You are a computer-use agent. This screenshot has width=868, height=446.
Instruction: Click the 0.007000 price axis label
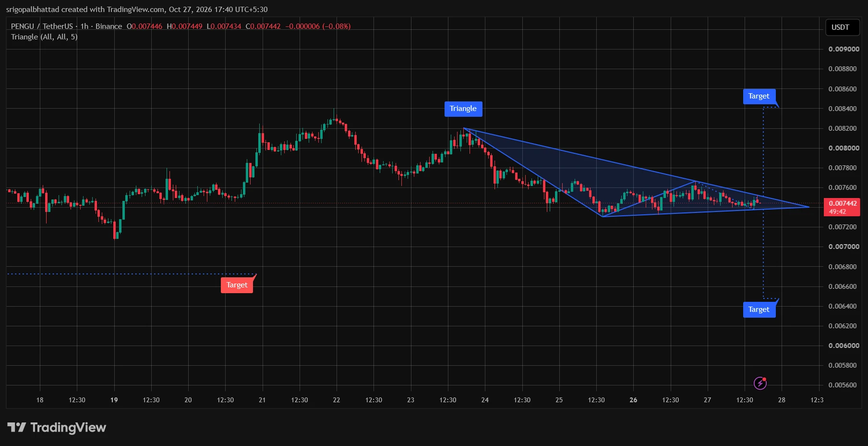[844, 247]
